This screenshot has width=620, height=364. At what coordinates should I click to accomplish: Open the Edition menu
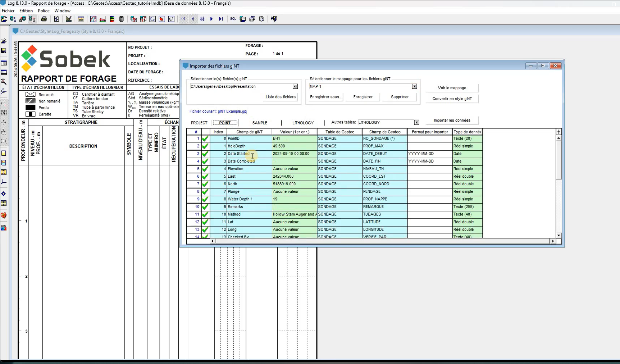click(26, 11)
